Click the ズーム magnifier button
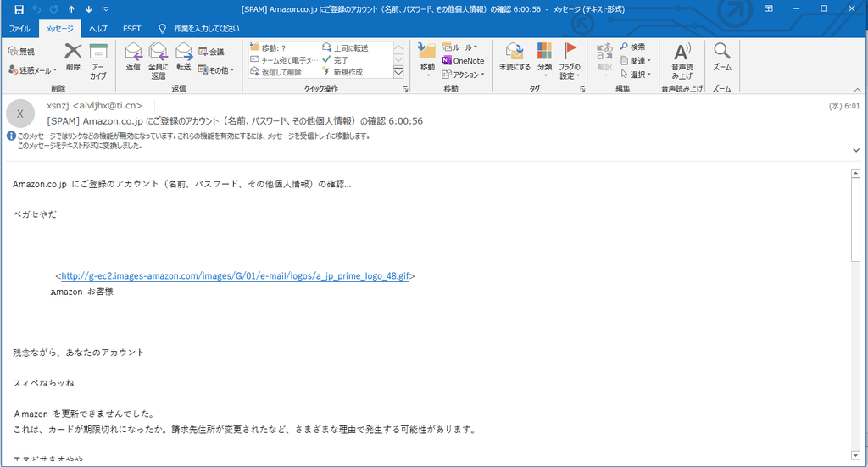868x467 pixels. (x=722, y=58)
